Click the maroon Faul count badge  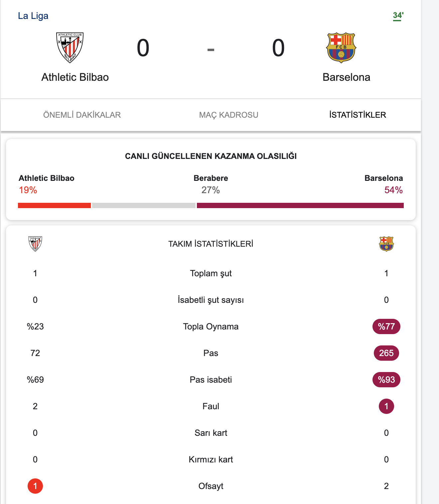click(x=386, y=406)
